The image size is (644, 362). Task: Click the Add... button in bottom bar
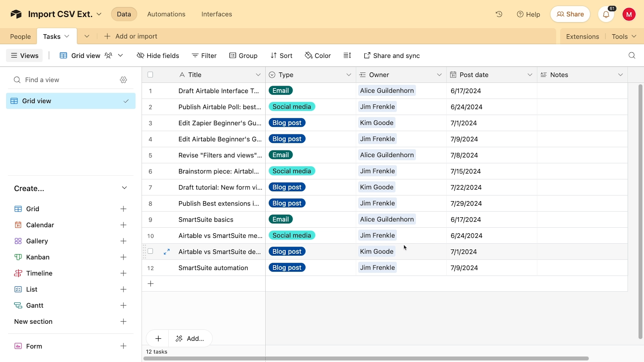click(x=190, y=339)
